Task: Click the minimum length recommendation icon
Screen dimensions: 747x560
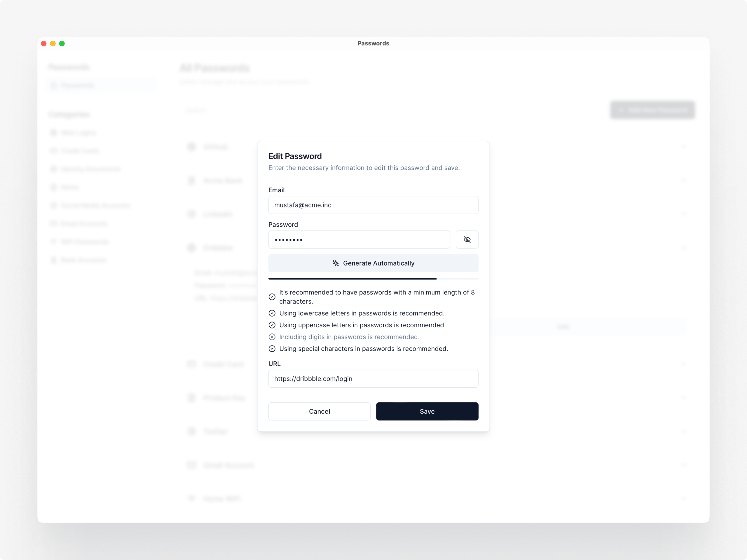Action: pos(272,297)
